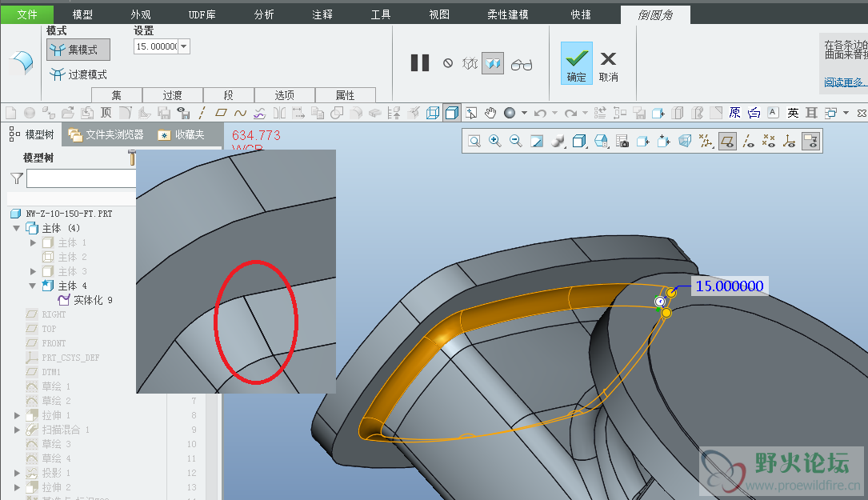Click the zoom in magnifier icon

(x=495, y=142)
